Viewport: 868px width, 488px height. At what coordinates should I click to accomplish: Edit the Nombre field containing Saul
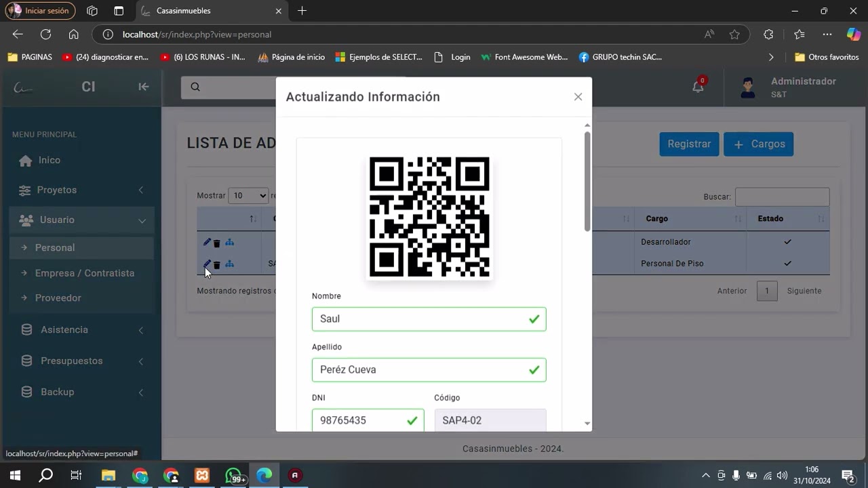tap(429, 319)
